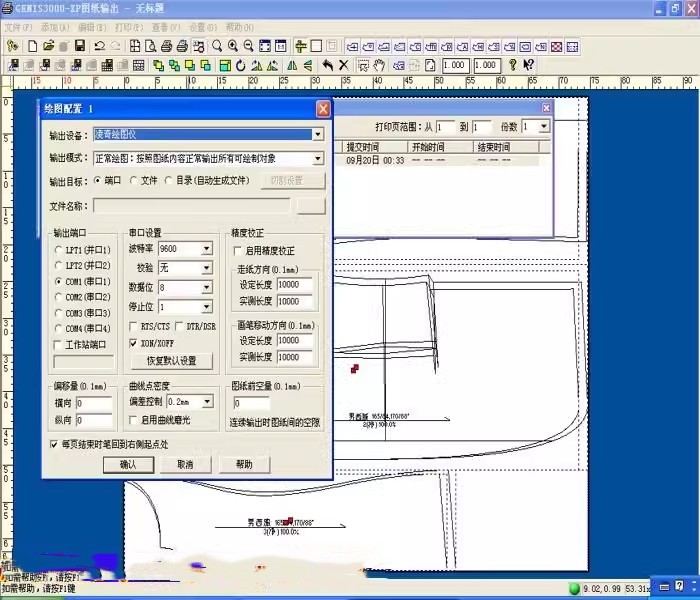This screenshot has height=600, width=700.
Task: Open the 添加(A) menu
Action: 55,27
